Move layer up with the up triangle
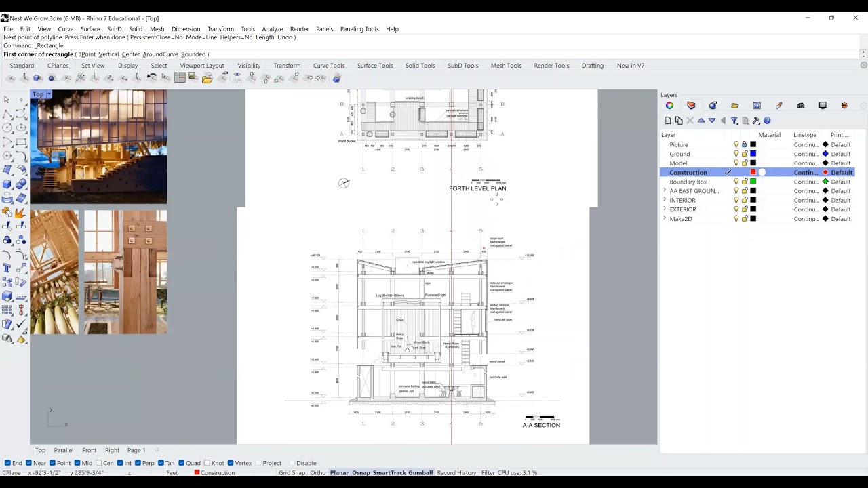Viewport: 868px width, 488px height. 701,121
